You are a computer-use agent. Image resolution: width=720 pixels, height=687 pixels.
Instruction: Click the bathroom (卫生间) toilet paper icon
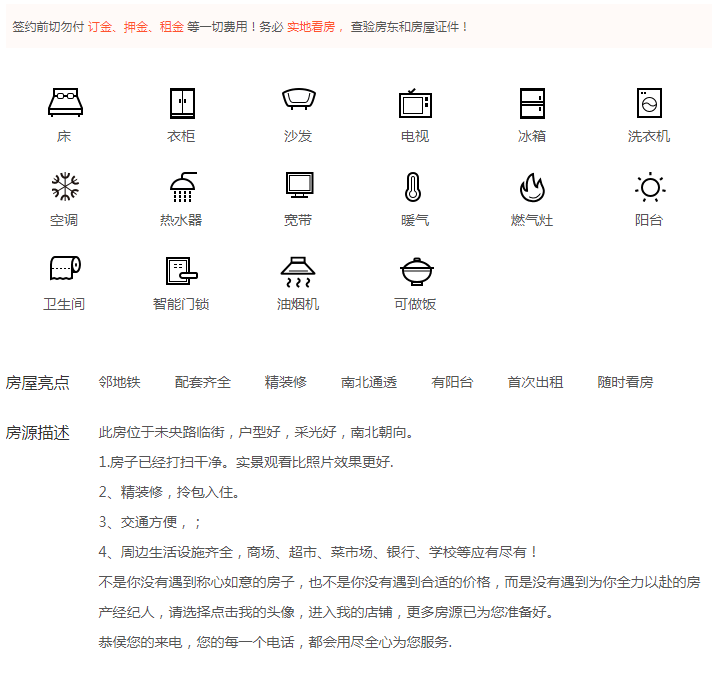65,268
